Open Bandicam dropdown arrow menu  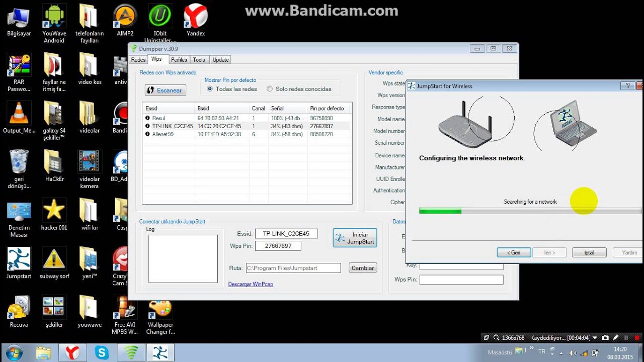tap(595, 338)
